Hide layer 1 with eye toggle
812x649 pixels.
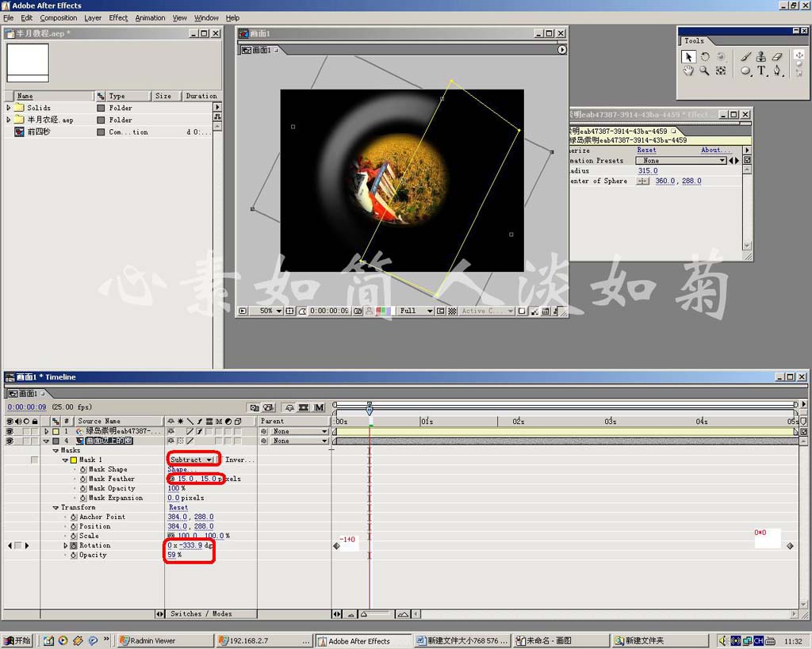[x=10, y=431]
